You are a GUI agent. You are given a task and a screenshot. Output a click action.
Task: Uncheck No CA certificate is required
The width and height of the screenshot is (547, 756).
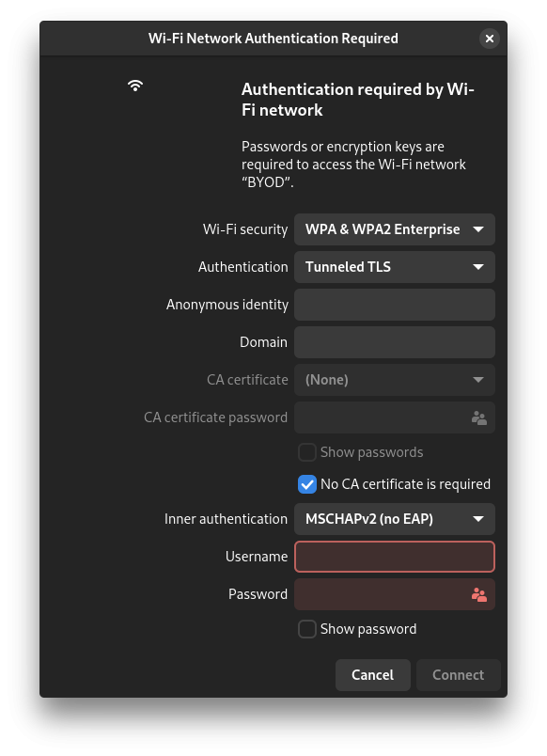pos(307,484)
